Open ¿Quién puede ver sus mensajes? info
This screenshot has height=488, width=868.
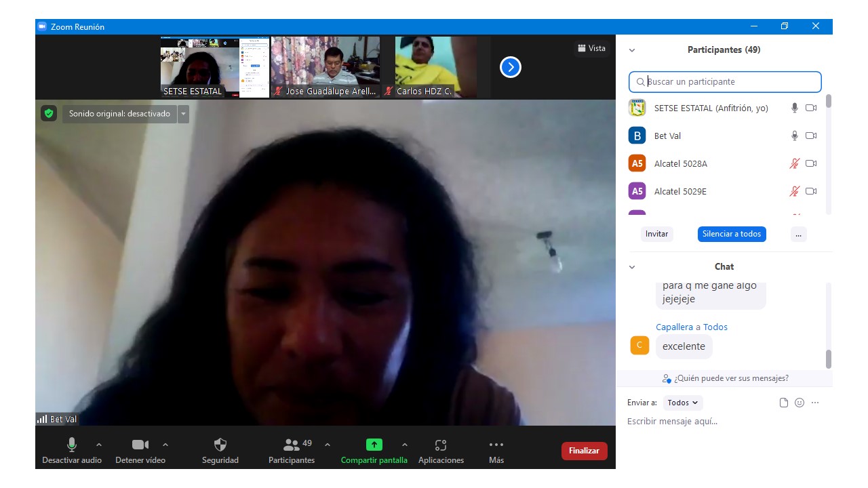[725, 378]
